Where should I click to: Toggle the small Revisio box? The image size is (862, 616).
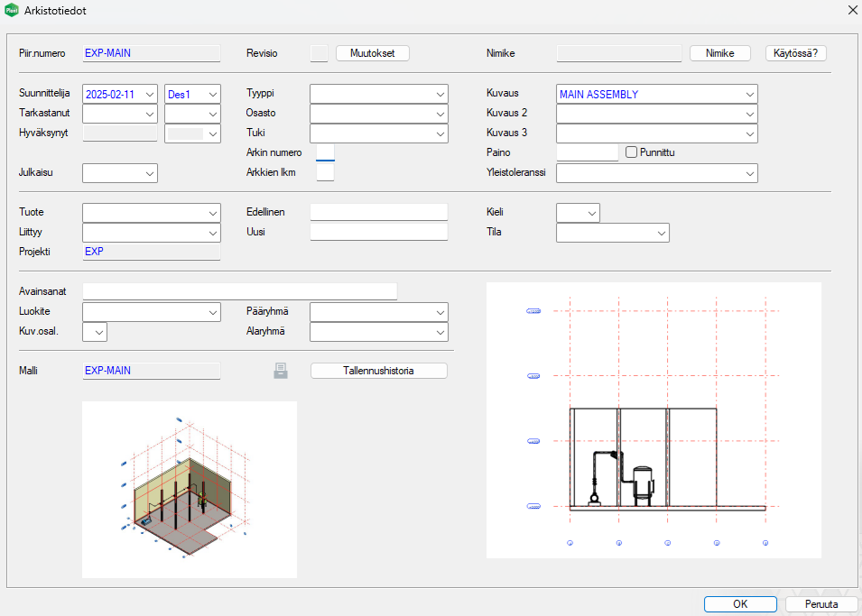pos(319,53)
